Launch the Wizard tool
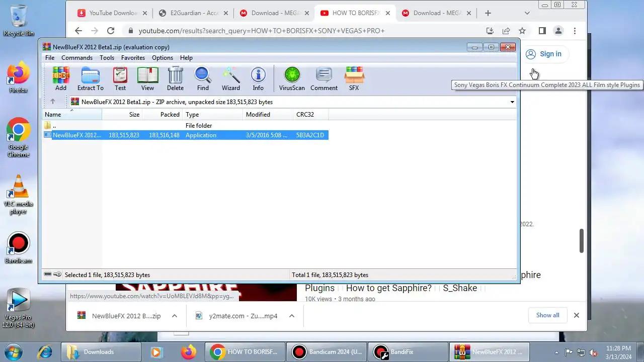The height and width of the screenshot is (362, 644). tap(231, 79)
